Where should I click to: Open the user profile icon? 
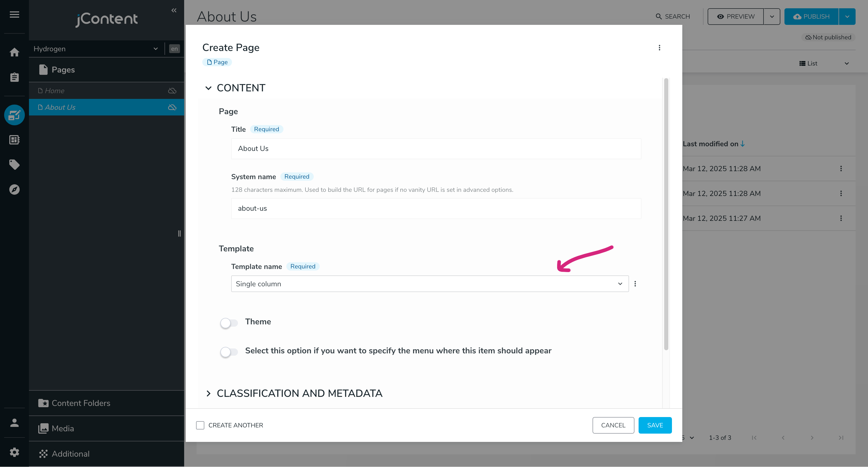[x=14, y=423]
